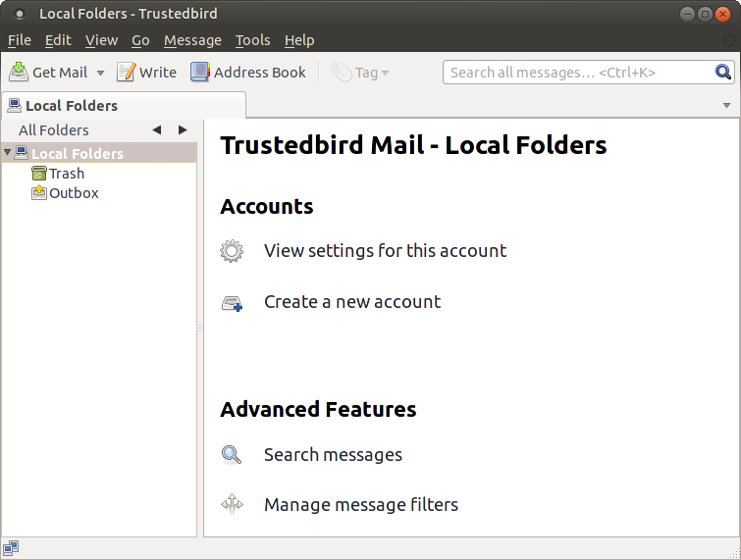This screenshot has height=560, width=741.
Task: Click the Search all messages input field
Action: [577, 73]
